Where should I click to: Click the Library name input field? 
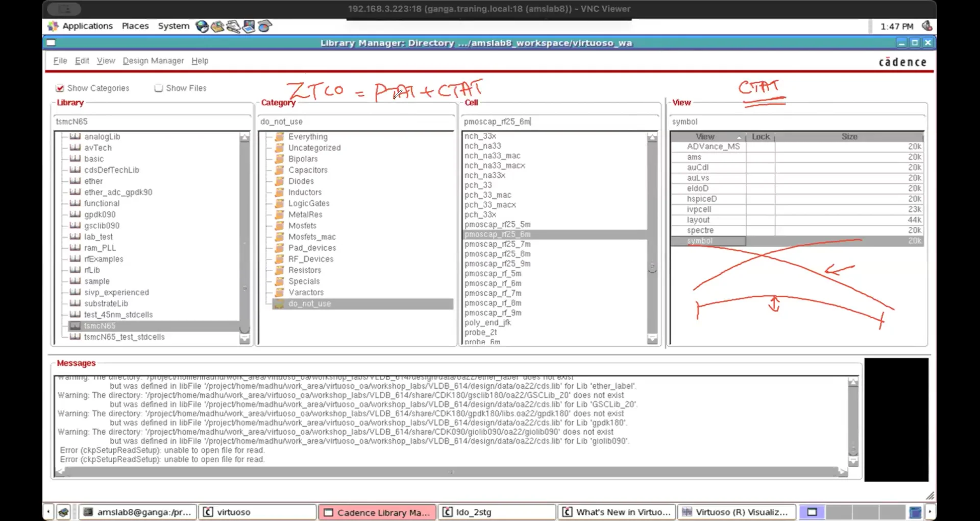pyautogui.click(x=152, y=122)
